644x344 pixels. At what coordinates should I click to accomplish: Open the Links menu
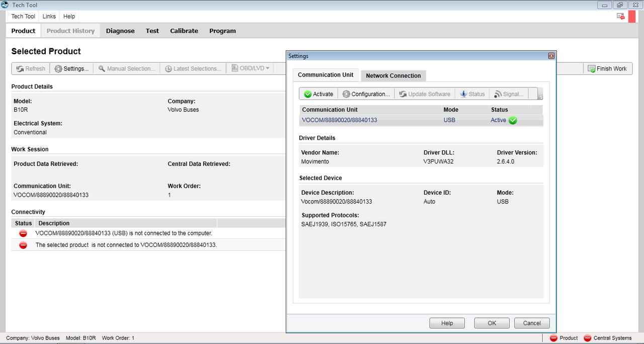coord(49,17)
